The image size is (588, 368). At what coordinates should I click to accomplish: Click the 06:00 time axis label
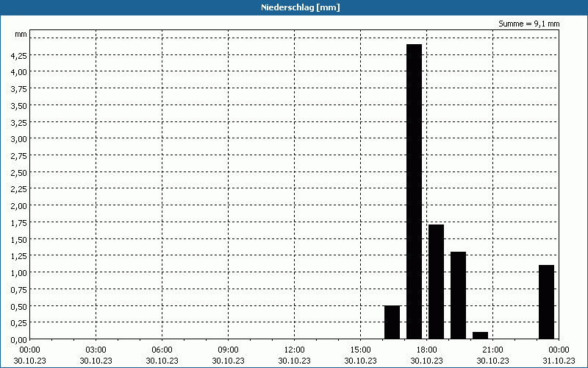(x=162, y=350)
